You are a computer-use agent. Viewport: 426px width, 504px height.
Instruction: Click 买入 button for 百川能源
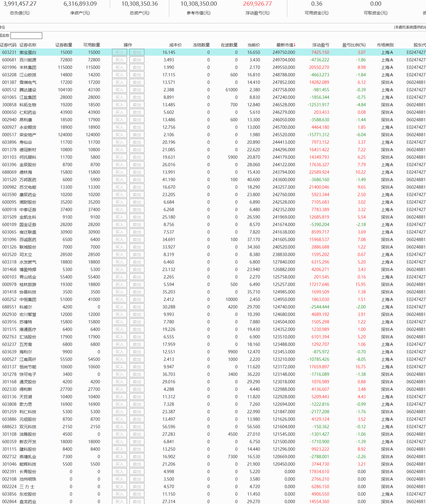coord(120,60)
